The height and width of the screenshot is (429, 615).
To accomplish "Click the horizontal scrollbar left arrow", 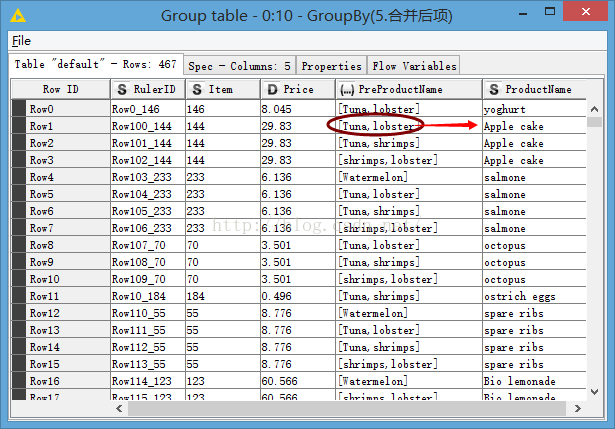I will pos(119,409).
